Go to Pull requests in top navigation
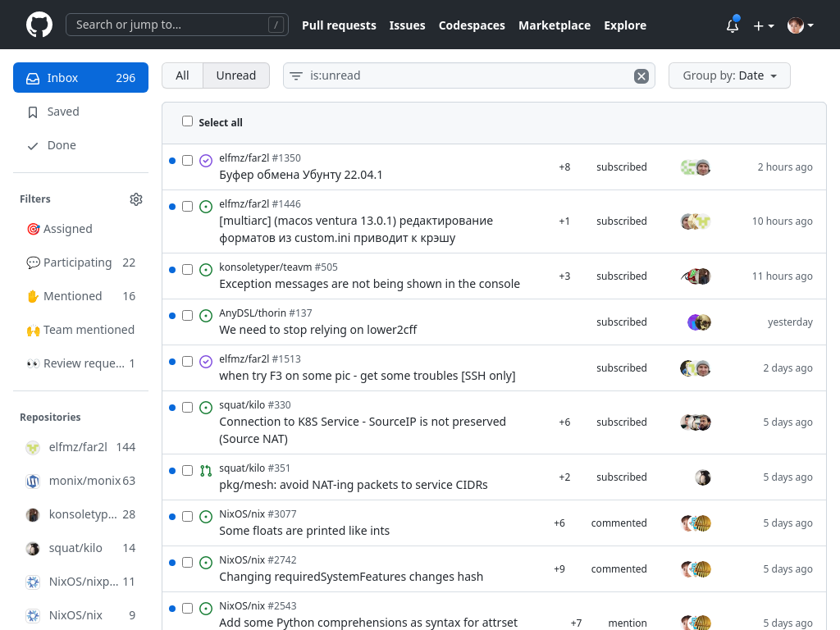This screenshot has height=630, width=840. (x=339, y=25)
